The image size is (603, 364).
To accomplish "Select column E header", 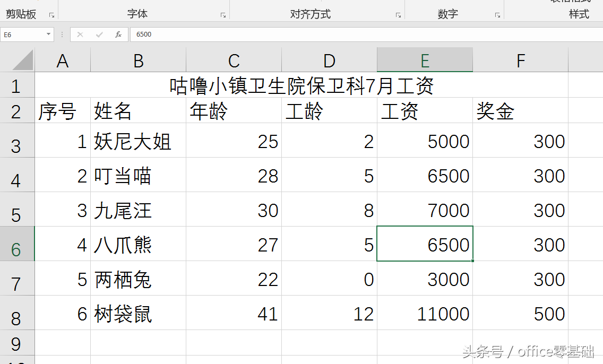I will click(x=425, y=60).
